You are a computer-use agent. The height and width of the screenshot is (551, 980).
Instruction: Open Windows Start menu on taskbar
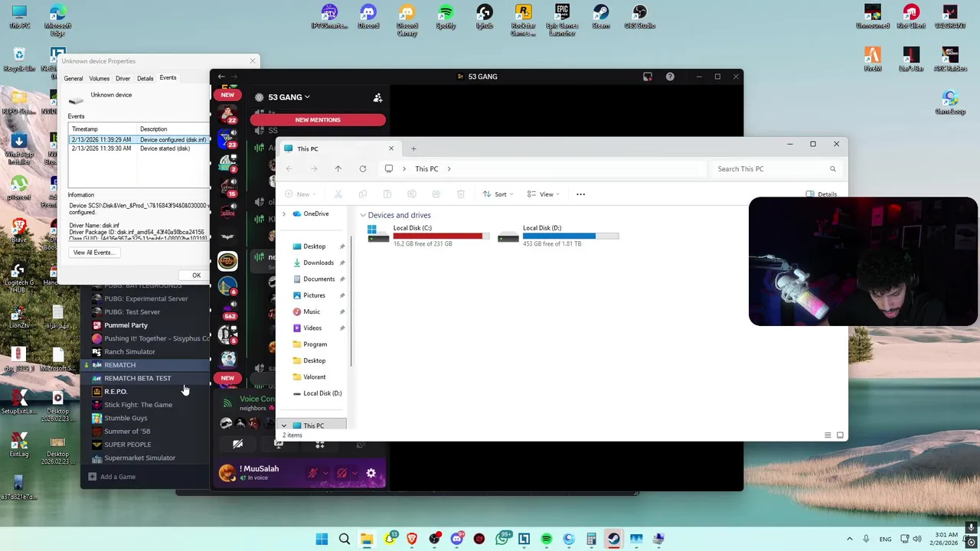click(x=322, y=539)
